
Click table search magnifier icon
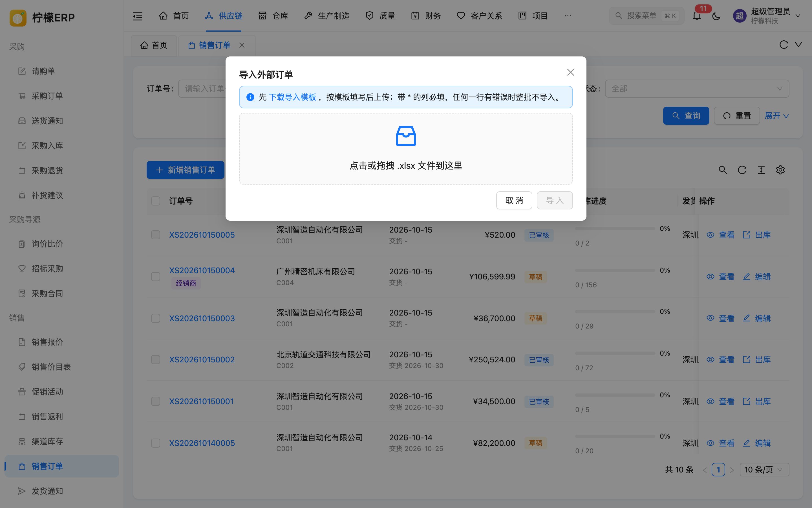(723, 170)
